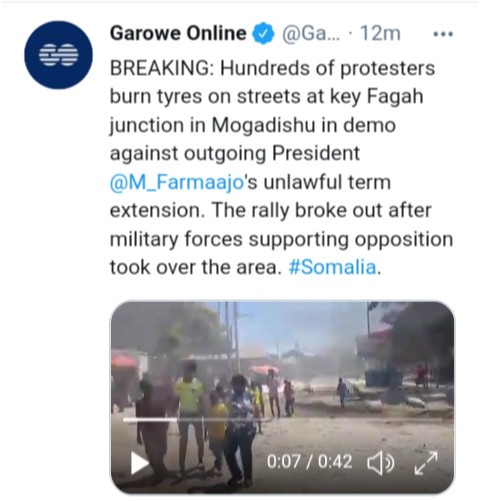Click the blue verified badge
The height and width of the screenshot is (502, 480).
click(x=263, y=34)
